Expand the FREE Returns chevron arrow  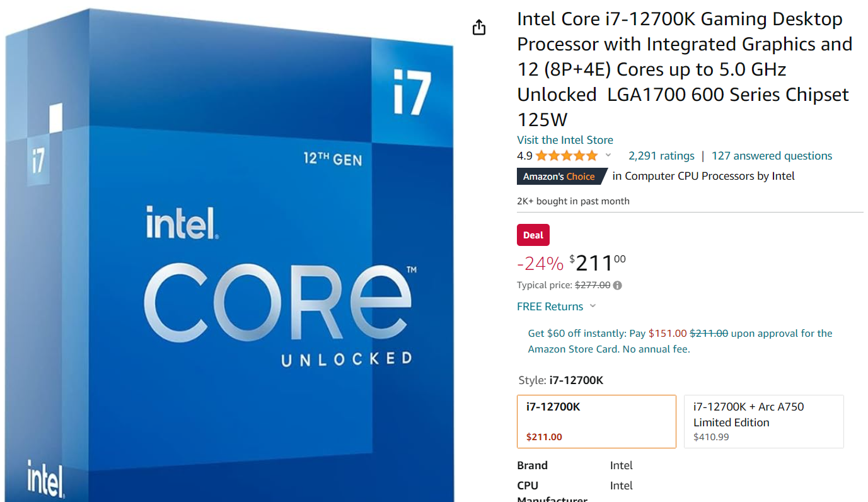593,306
